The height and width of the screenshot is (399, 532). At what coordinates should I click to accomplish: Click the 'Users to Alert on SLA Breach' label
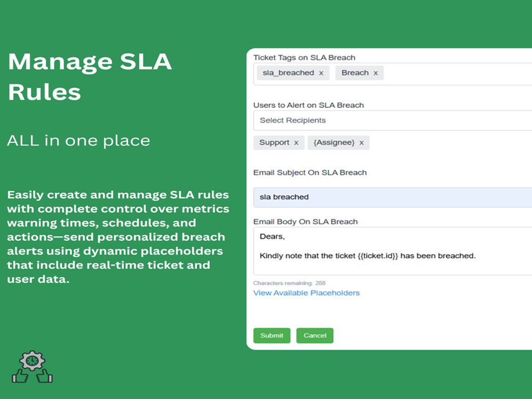(308, 105)
